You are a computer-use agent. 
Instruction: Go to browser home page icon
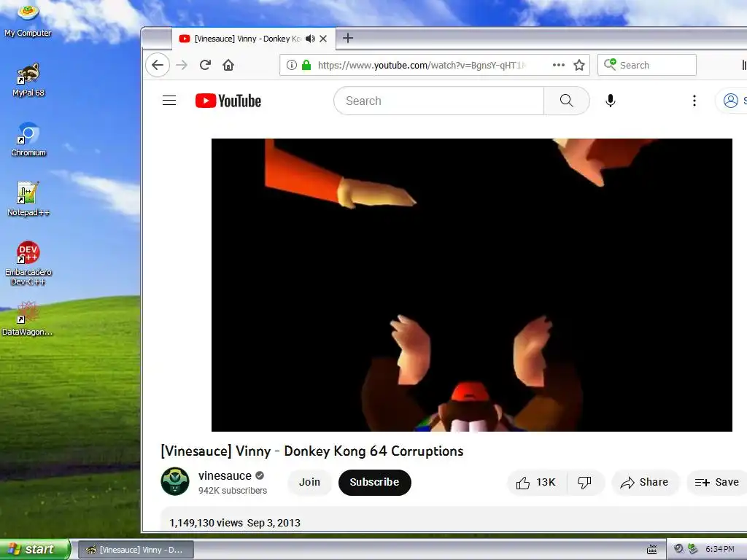228,65
